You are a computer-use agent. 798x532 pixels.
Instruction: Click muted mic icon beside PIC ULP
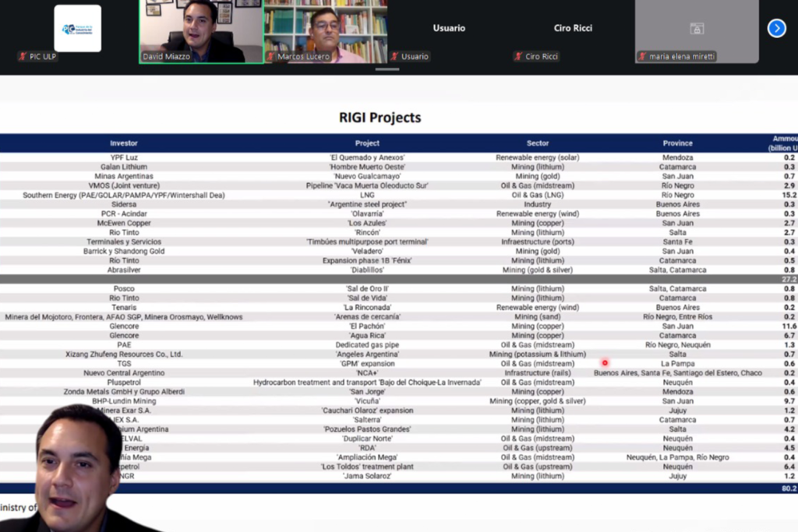23,56
